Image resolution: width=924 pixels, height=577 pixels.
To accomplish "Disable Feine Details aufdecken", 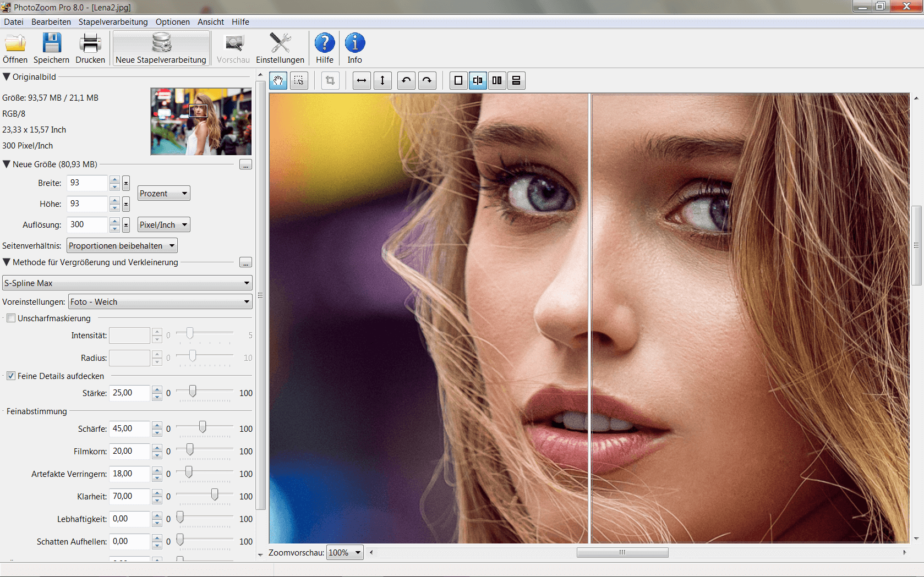I will (x=11, y=376).
